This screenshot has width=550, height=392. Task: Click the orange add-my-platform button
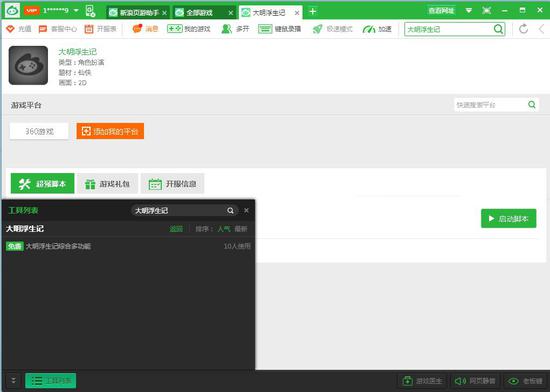coord(110,131)
